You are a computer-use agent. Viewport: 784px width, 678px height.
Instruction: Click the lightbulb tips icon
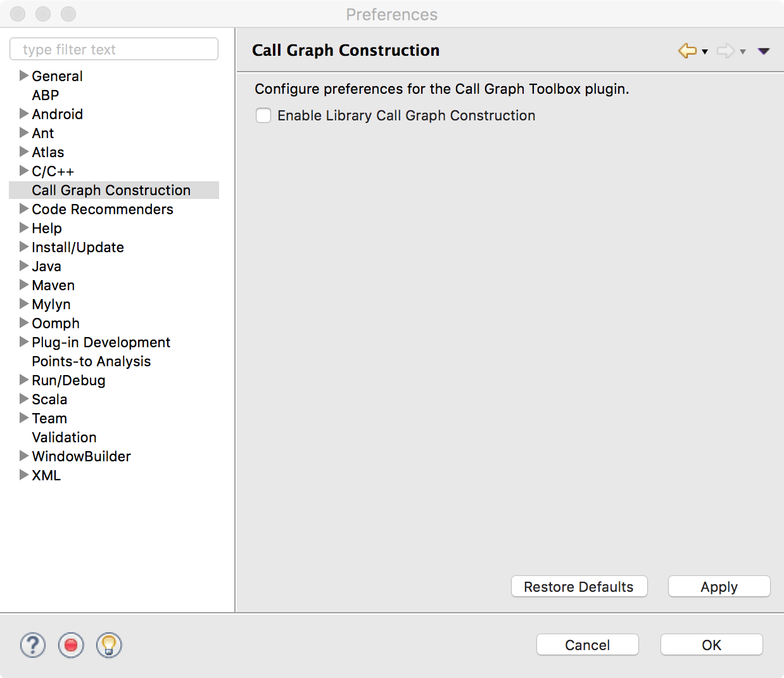click(109, 645)
